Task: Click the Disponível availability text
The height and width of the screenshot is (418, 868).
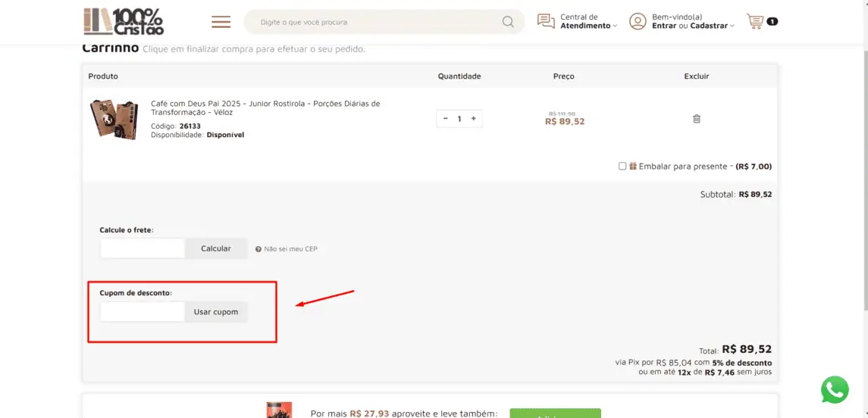Action: (225, 135)
